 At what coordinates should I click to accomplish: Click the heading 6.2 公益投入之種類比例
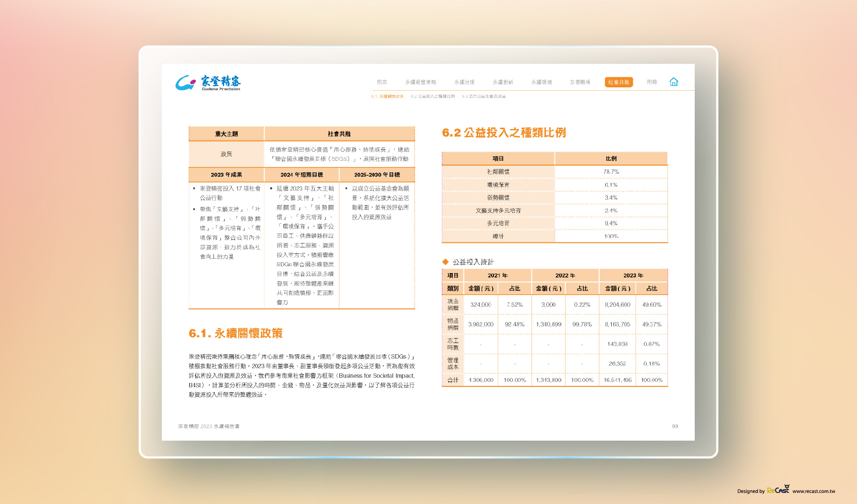click(504, 132)
